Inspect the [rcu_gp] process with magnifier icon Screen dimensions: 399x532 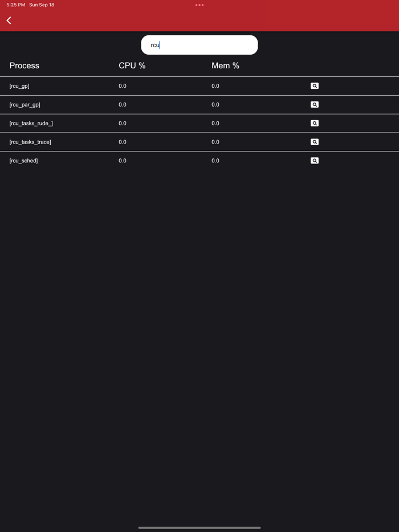coord(315,86)
